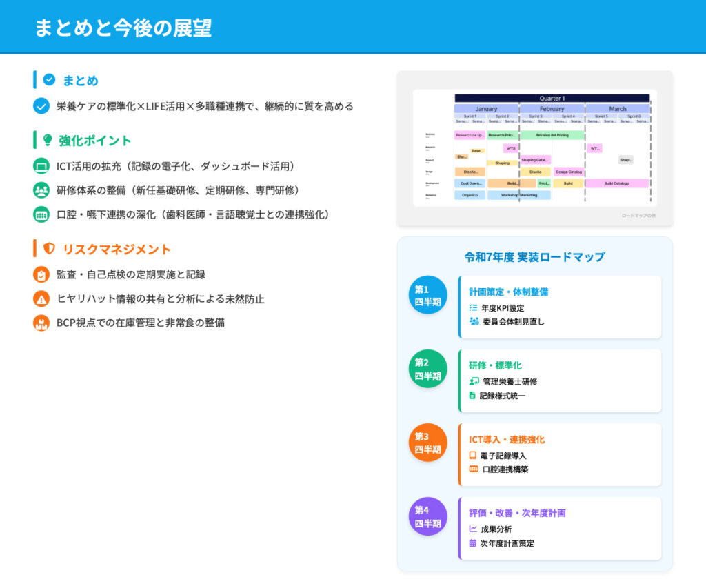The width and height of the screenshot is (706, 588).
Task: Click the pink Build Catalogo bar in roadmap
Action: coord(616,183)
